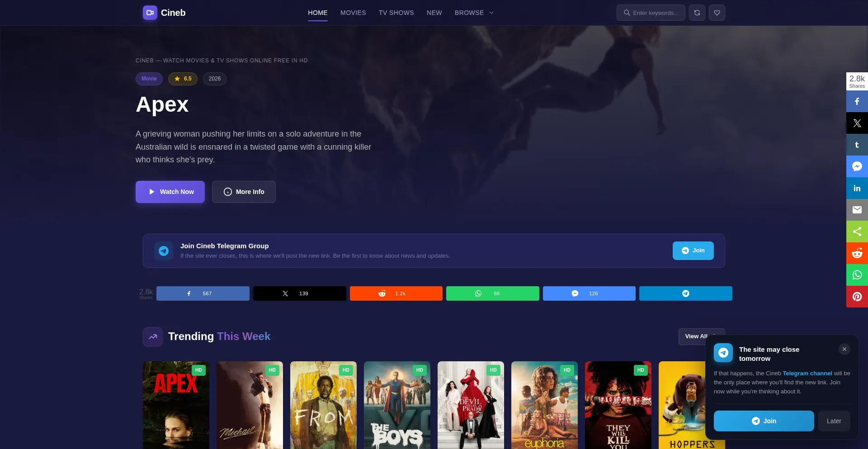
Task: Open The Boys poster thumbnail
Action: click(397, 405)
